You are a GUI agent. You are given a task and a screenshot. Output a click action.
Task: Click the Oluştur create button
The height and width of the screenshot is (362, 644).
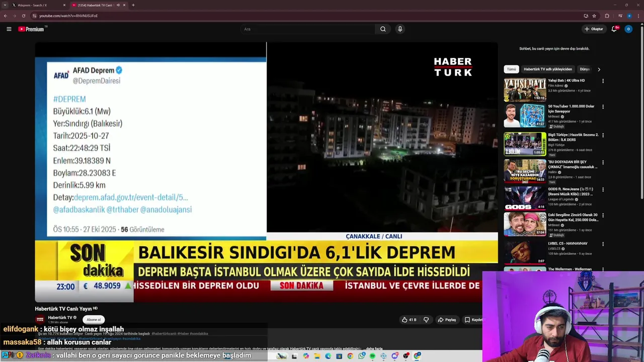coord(594,29)
